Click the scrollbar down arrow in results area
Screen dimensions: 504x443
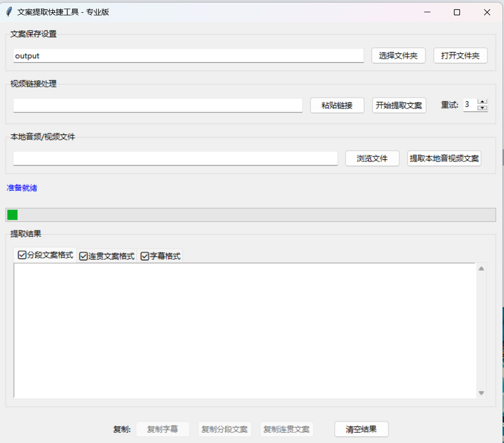click(481, 392)
